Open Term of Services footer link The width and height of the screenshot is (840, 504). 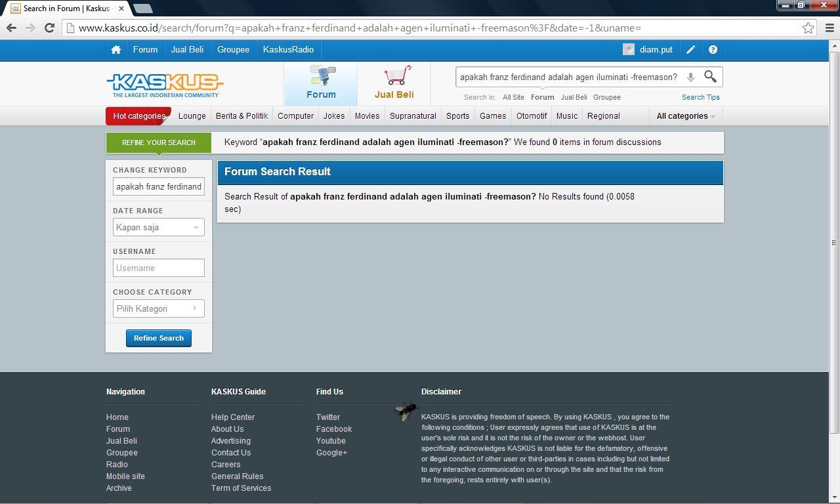pyautogui.click(x=241, y=488)
